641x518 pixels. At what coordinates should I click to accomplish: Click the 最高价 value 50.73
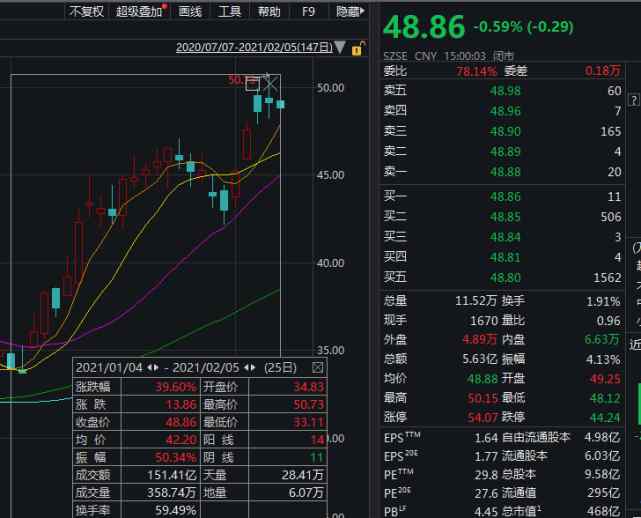point(309,405)
